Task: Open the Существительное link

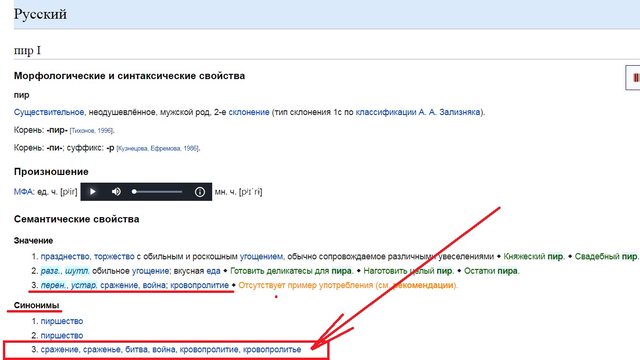Action: pos(49,112)
